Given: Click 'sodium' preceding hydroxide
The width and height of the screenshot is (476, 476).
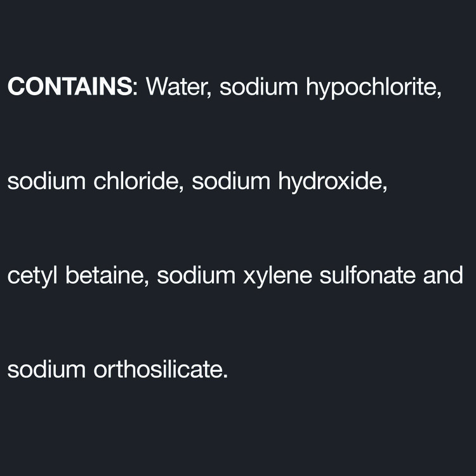Looking at the screenshot, I should coord(231,182).
